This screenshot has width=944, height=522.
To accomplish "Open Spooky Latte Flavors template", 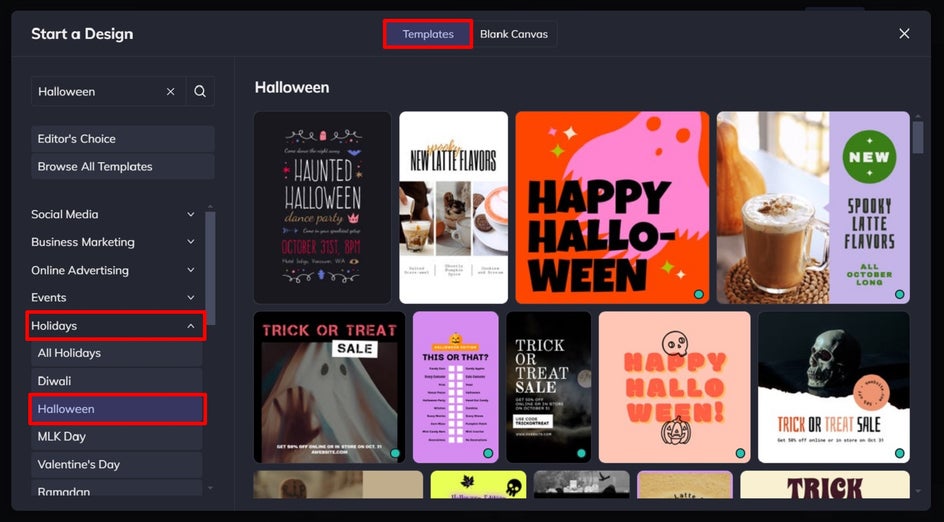I will click(813, 208).
